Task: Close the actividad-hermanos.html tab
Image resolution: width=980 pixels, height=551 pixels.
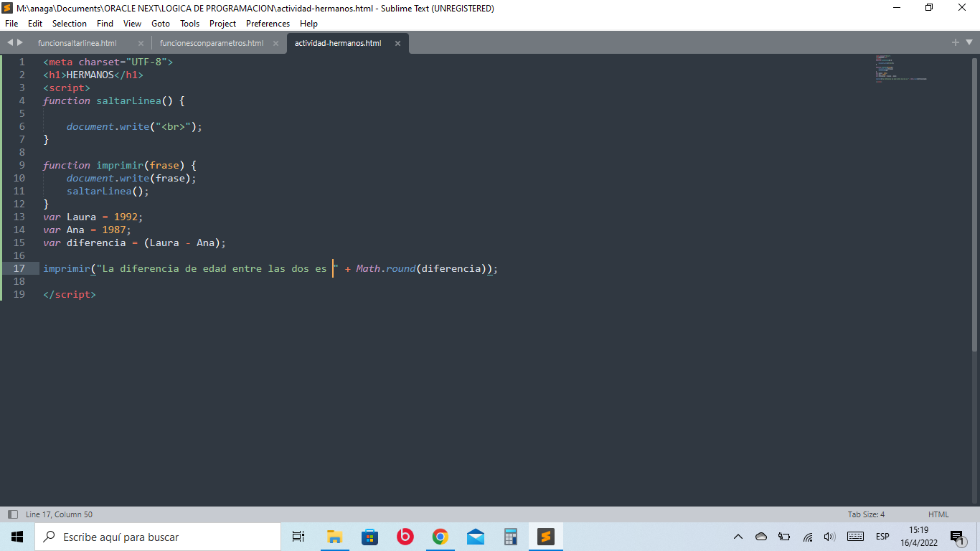Action: tap(397, 43)
